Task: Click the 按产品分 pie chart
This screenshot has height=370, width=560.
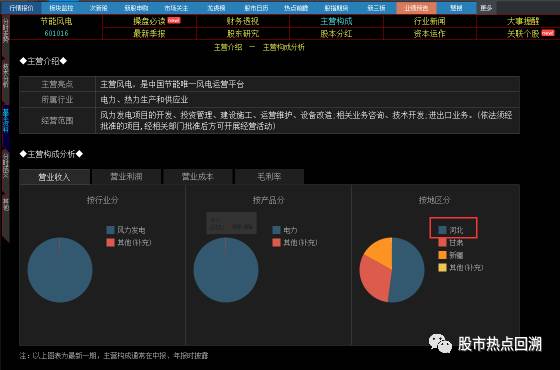Action: [x=226, y=270]
